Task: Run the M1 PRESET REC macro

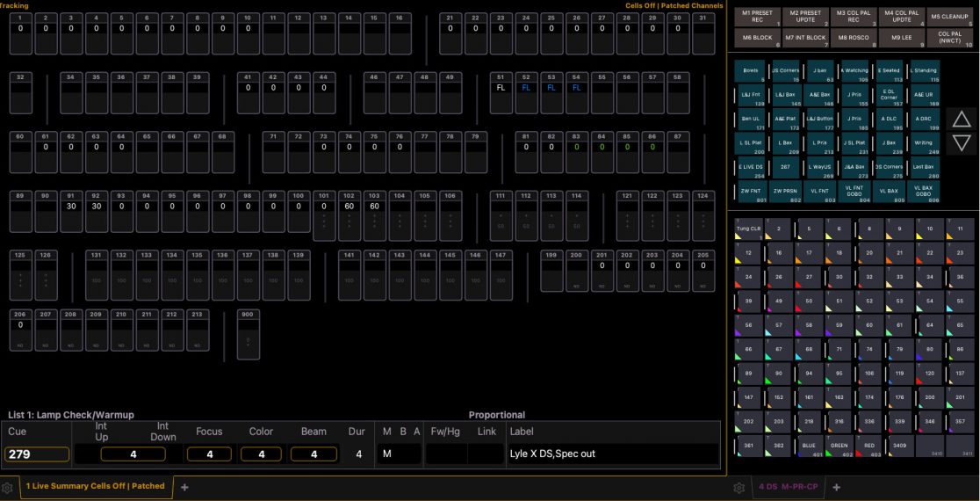Action: click(758, 17)
